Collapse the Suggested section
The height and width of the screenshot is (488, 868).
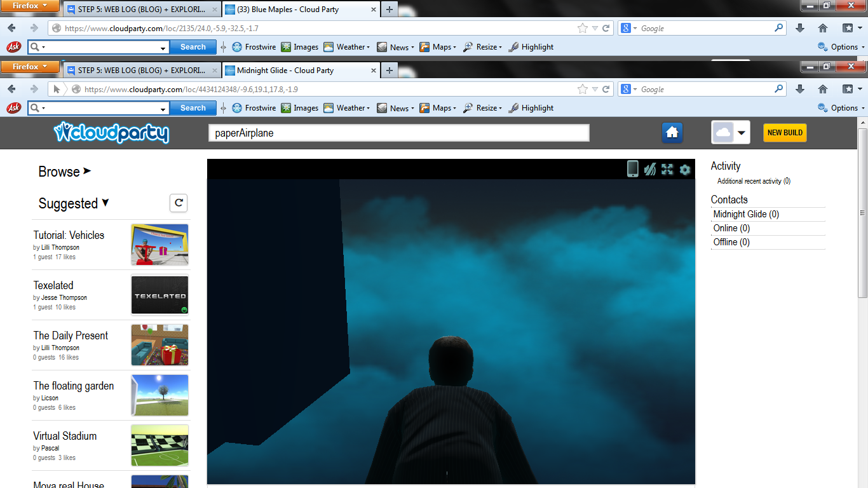(74, 203)
